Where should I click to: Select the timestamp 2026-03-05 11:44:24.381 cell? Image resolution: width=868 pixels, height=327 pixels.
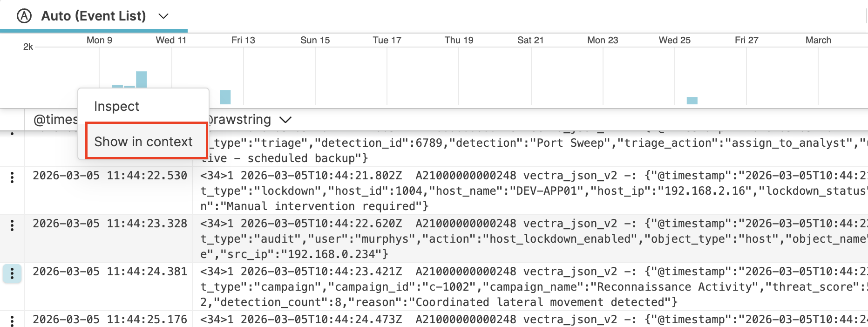(110, 272)
